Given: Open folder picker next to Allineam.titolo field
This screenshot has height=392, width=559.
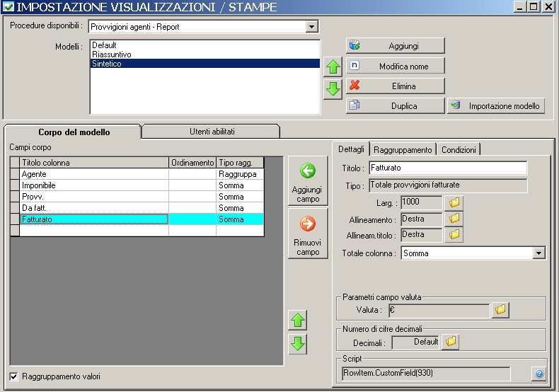Looking at the screenshot, I should pos(454,234).
